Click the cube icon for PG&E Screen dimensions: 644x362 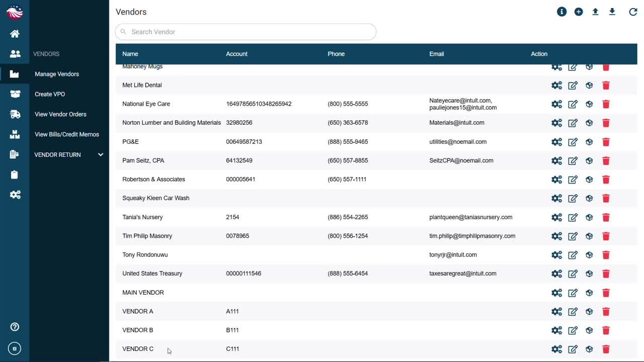click(x=589, y=142)
